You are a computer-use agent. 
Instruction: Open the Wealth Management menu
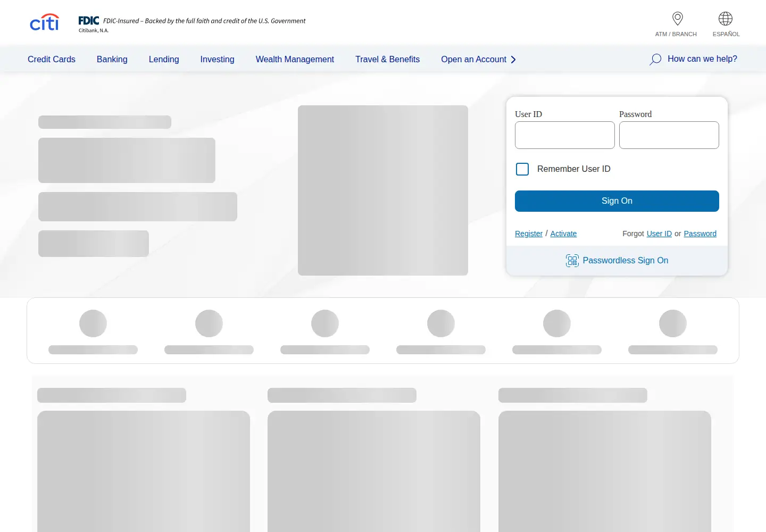click(x=295, y=59)
